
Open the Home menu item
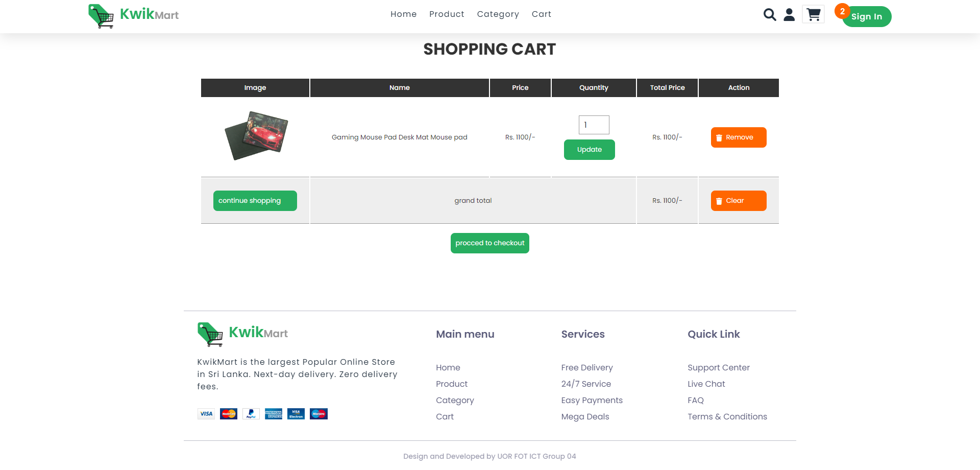(x=403, y=14)
